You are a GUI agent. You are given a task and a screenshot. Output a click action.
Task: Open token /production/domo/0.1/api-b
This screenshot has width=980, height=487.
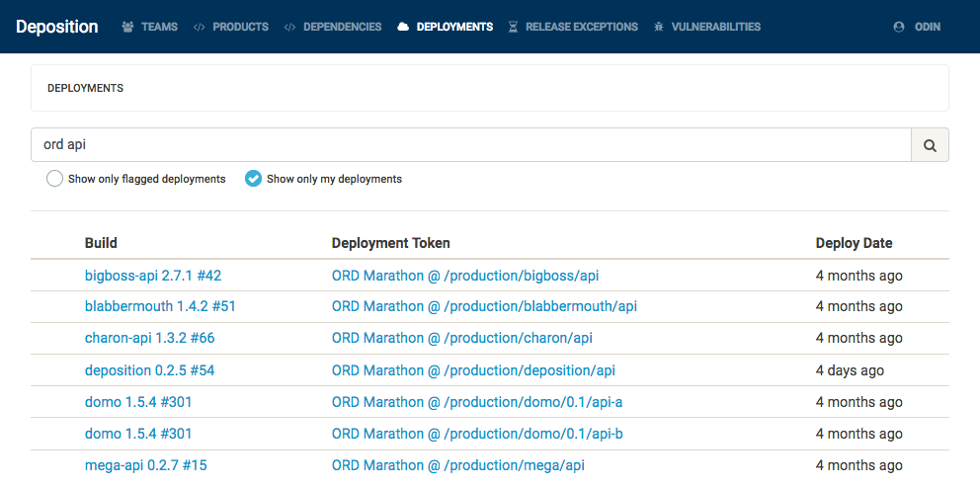[x=477, y=434]
